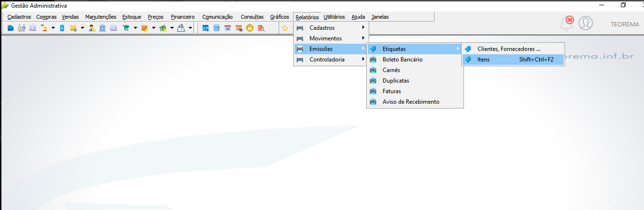Choose Aviso de Recebimento
Image resolution: width=644 pixels, height=210 pixels.
pos(414,102)
